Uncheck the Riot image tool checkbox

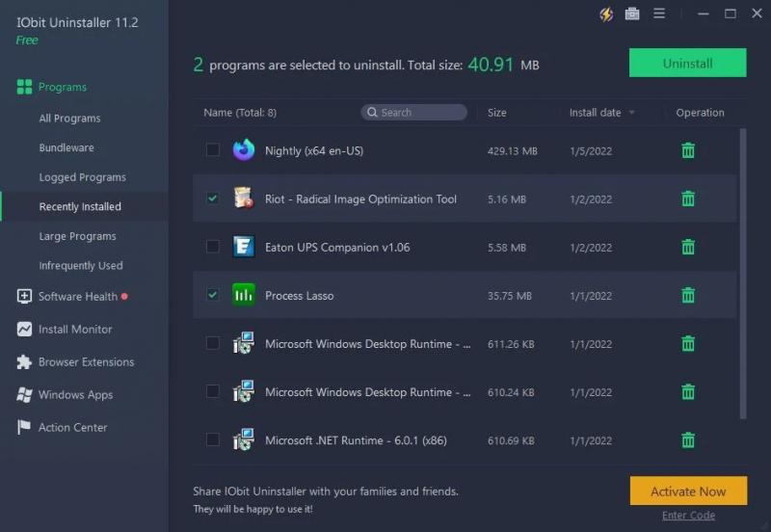point(212,199)
